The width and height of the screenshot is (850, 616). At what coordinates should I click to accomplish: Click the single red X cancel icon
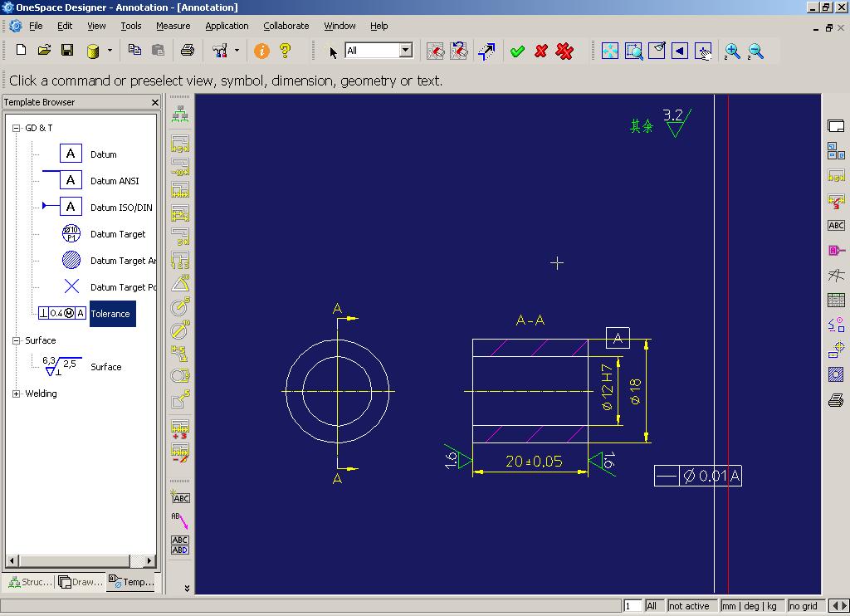click(x=541, y=51)
